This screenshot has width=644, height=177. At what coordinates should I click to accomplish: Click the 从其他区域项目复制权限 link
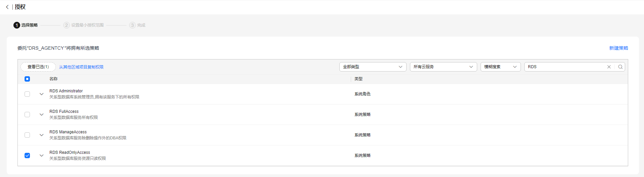(x=81, y=67)
